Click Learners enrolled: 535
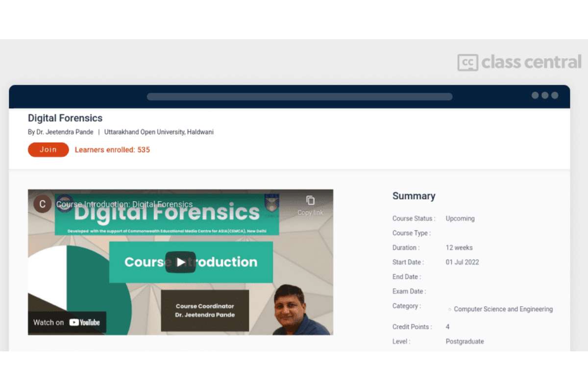 click(x=112, y=149)
